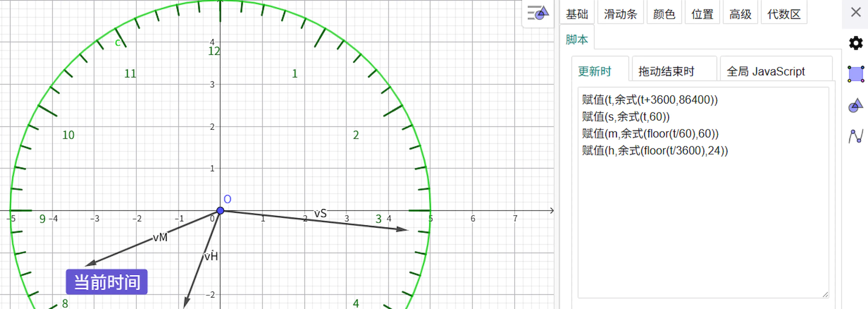The width and height of the screenshot is (868, 309).
Task: Open the 高级 tab
Action: [x=740, y=14]
